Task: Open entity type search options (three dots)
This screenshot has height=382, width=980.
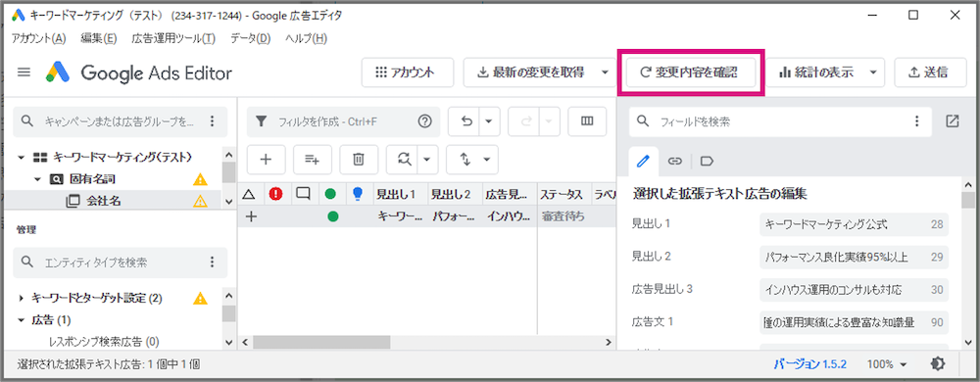Action: click(x=213, y=263)
